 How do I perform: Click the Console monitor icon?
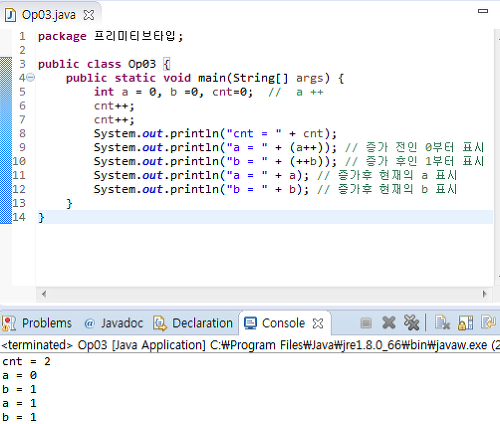tap(250, 323)
